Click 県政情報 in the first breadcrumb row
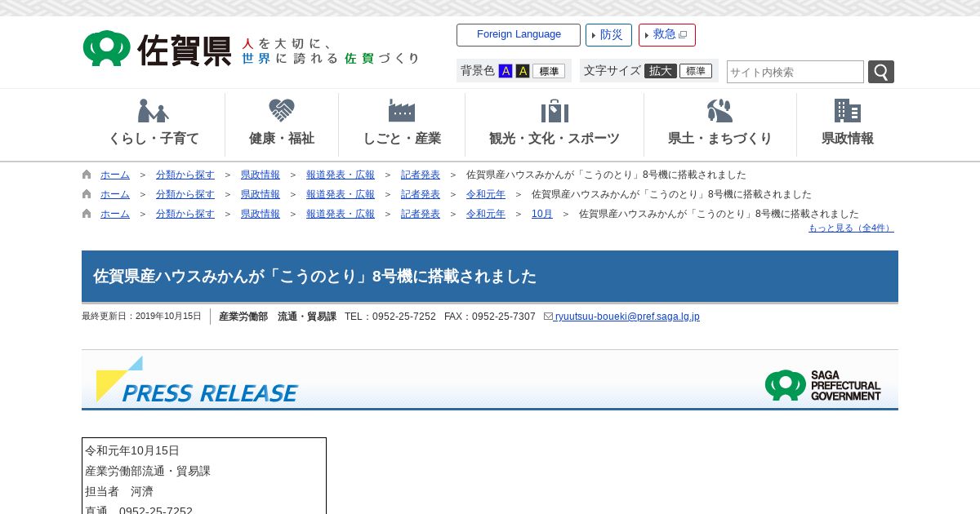The image size is (980, 514). tap(261, 175)
